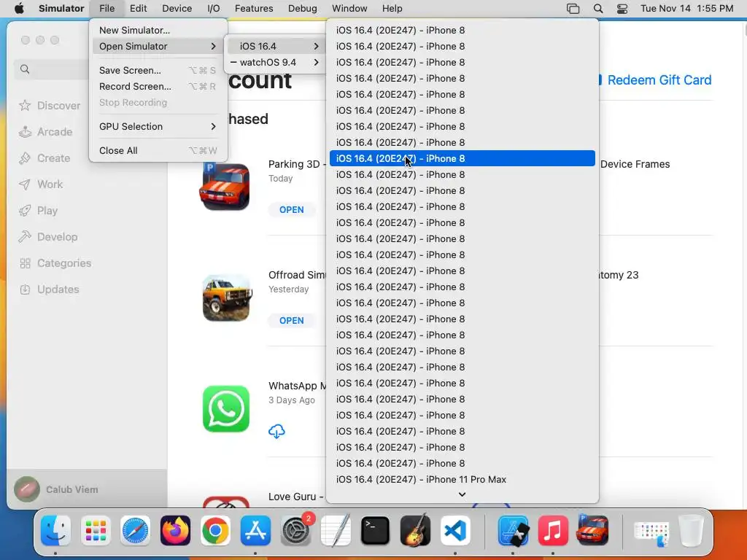Choose Save Screen... menu item
This screenshot has height=560, width=747.
pyautogui.click(x=158, y=70)
